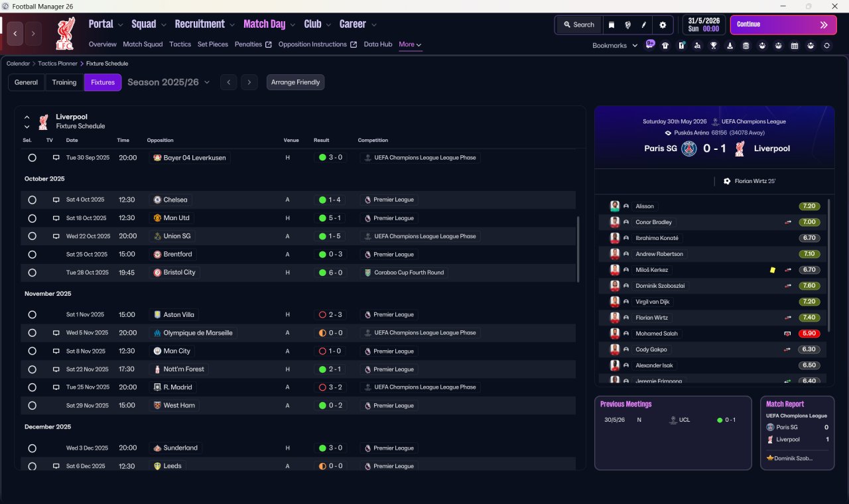Image resolution: width=849 pixels, height=504 pixels.
Task: Expand the Season 2025/26 dropdown
Action: (168, 82)
